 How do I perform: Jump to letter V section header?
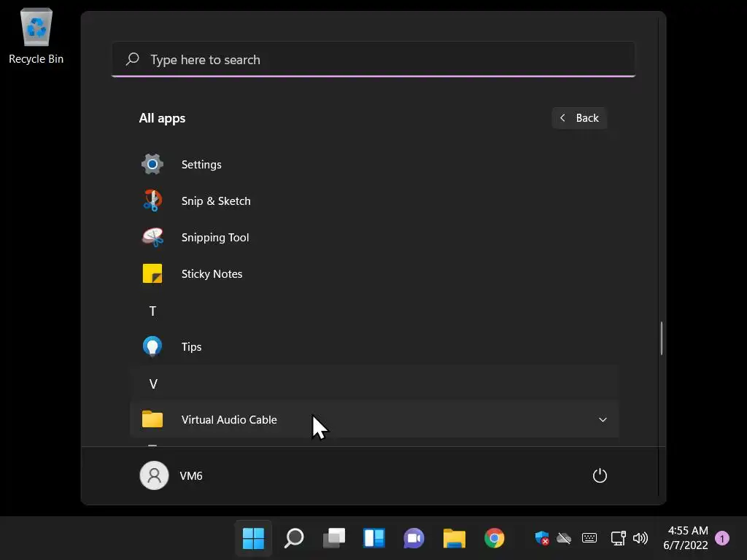153,384
